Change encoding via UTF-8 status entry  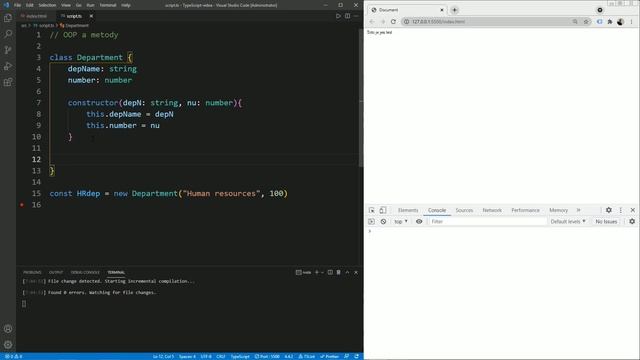pyautogui.click(x=206, y=356)
